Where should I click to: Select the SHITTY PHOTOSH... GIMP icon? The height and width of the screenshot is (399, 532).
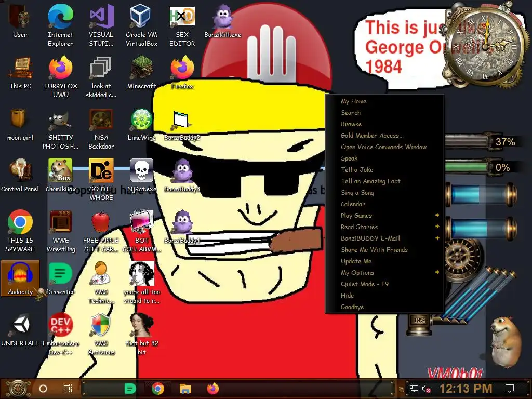[x=60, y=128]
